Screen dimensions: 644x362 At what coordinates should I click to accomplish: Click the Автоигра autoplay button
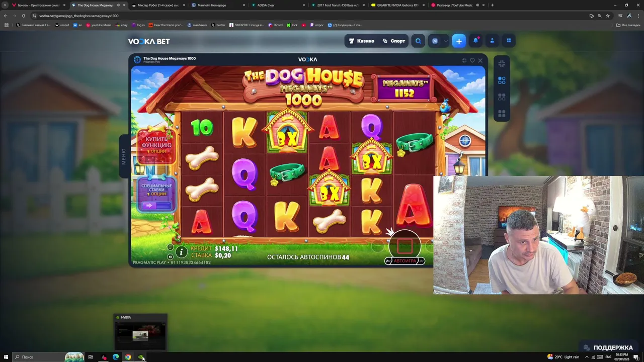(405, 261)
